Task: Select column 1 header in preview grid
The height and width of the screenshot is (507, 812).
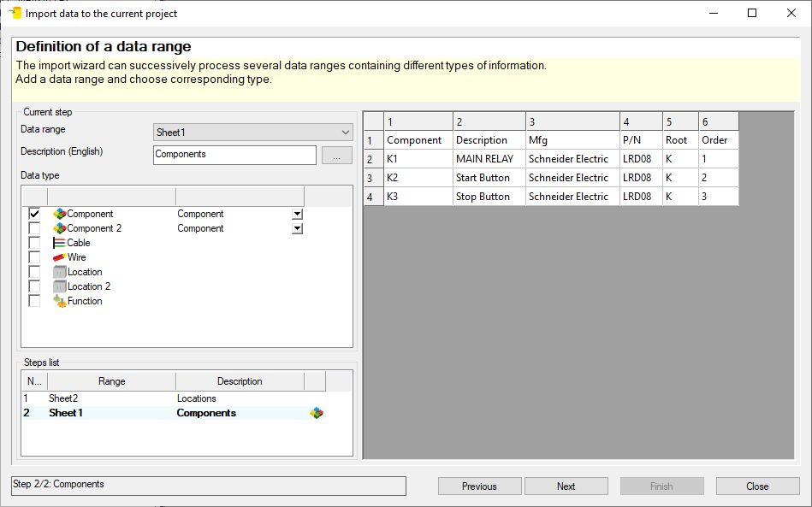Action: click(418, 121)
